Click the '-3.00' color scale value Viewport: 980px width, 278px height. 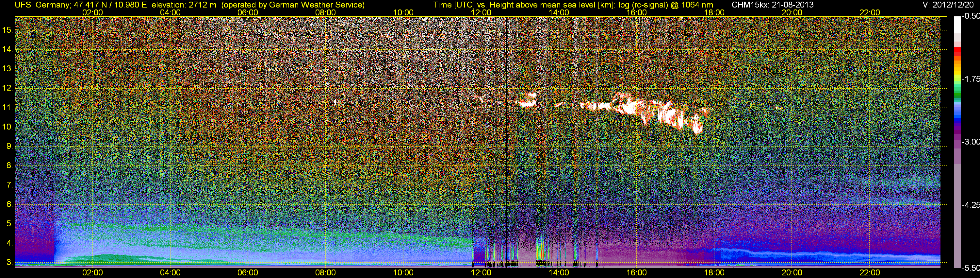click(971, 142)
